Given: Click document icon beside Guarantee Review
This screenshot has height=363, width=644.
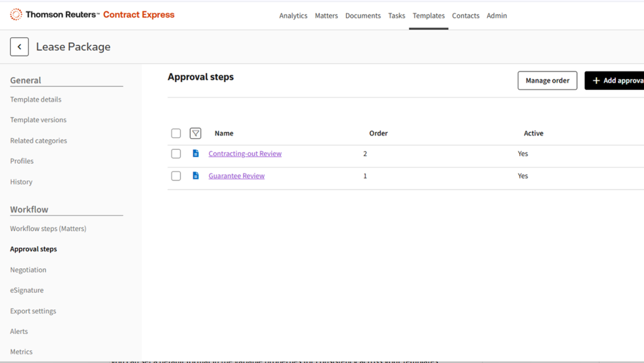Looking at the screenshot, I should 196,176.
